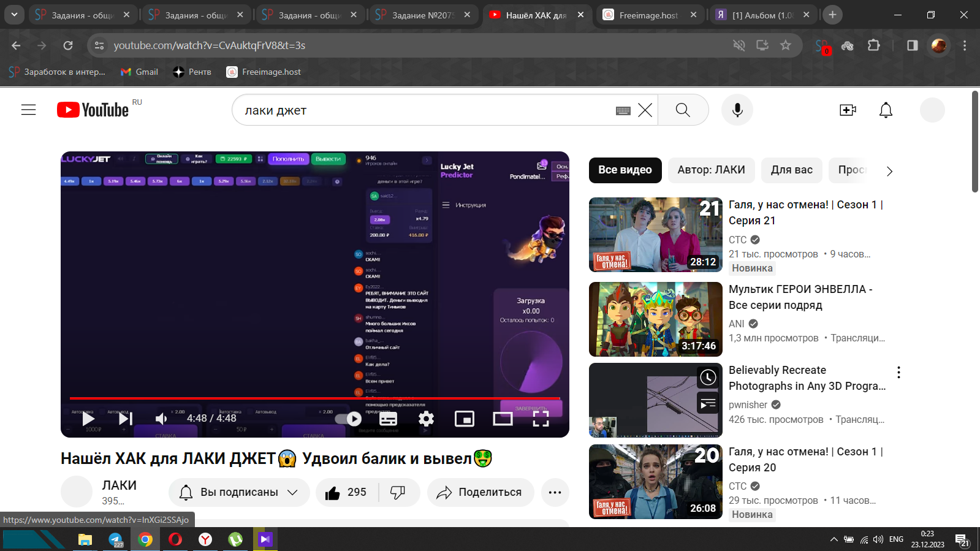This screenshot has width=980, height=551.
Task: Open Freeimage.host bookmark
Action: coord(264,72)
